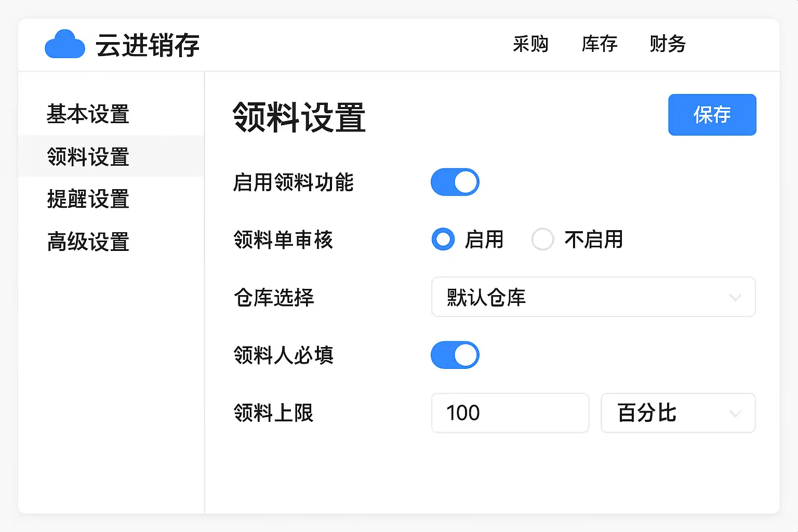Disable the 领料人必填 switch
The height and width of the screenshot is (532, 798).
[455, 355]
